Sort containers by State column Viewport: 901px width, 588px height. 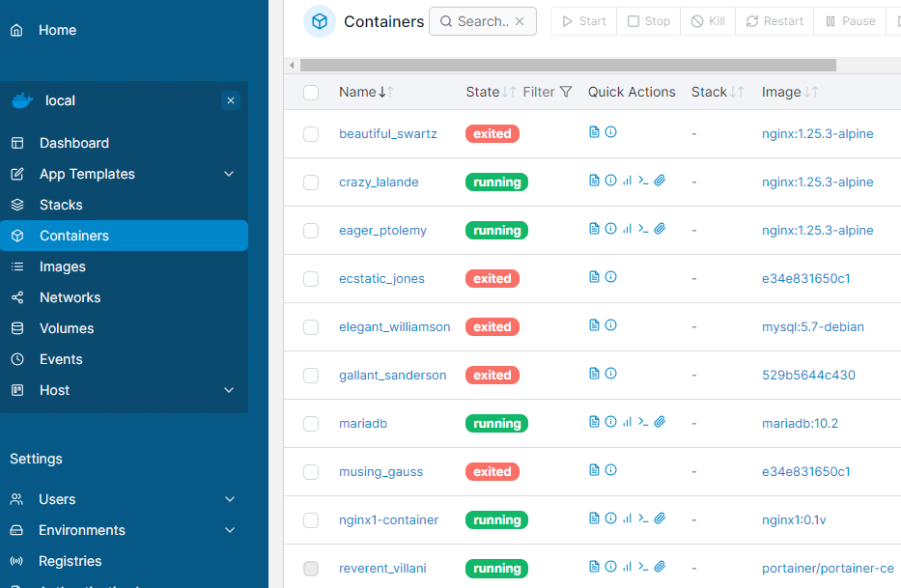(491, 92)
